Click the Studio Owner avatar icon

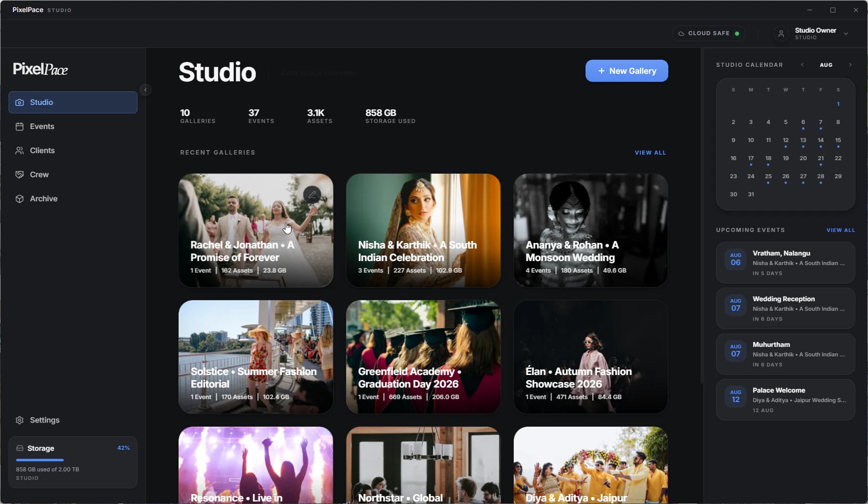coord(781,34)
